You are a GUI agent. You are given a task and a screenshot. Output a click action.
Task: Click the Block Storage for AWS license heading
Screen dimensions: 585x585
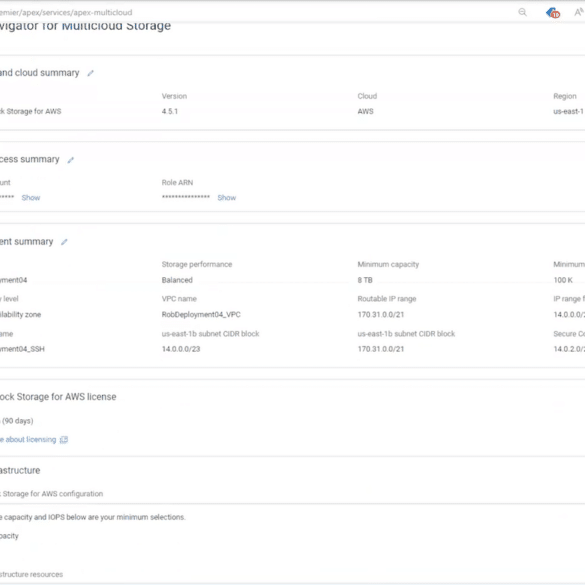click(58, 397)
